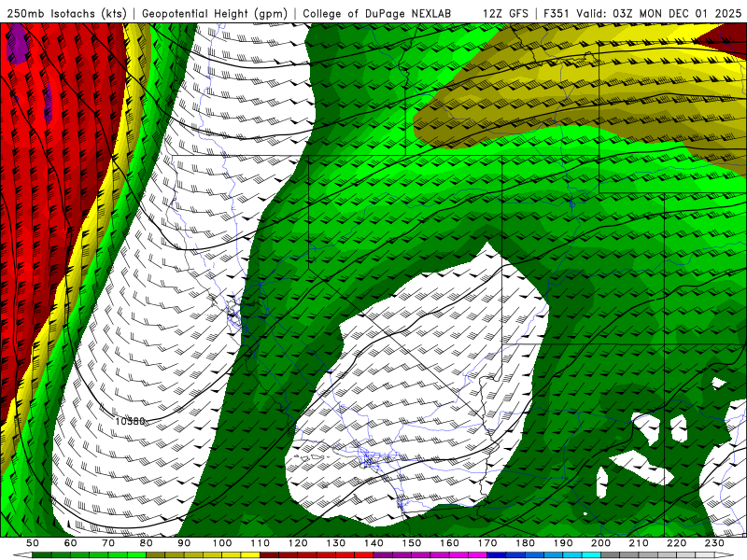This screenshot has width=747, height=560.
Task: Click the "90" color scale label
Action: [184, 543]
